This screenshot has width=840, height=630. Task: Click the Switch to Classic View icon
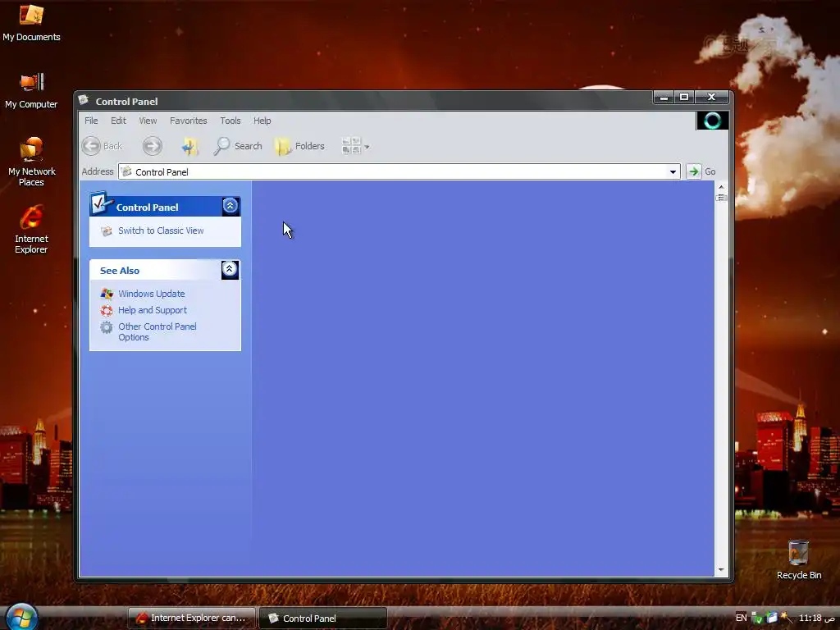coord(107,231)
